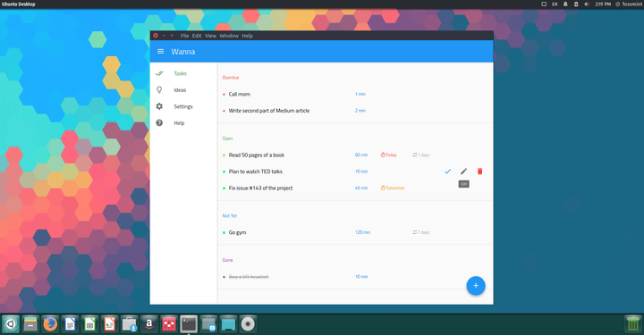644x335 pixels.
Task: Click the '7 days' repeat indicator
Action: pos(421,232)
